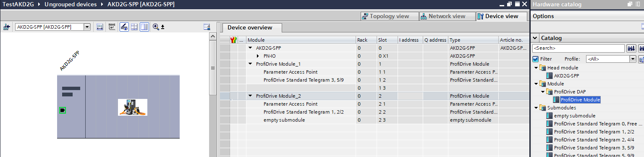
Task: Collapse AKD2G-SPP row in device overview
Action: point(250,48)
